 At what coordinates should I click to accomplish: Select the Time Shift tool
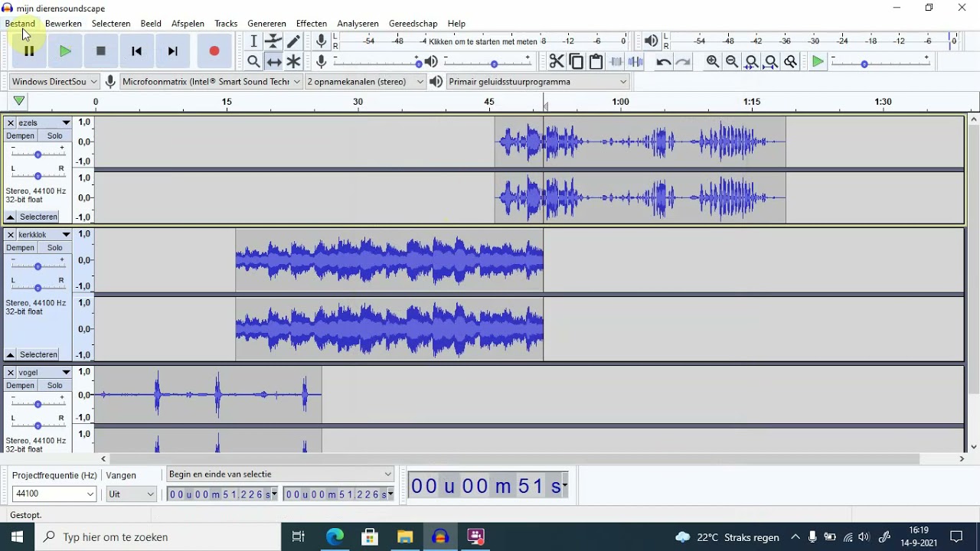point(273,61)
